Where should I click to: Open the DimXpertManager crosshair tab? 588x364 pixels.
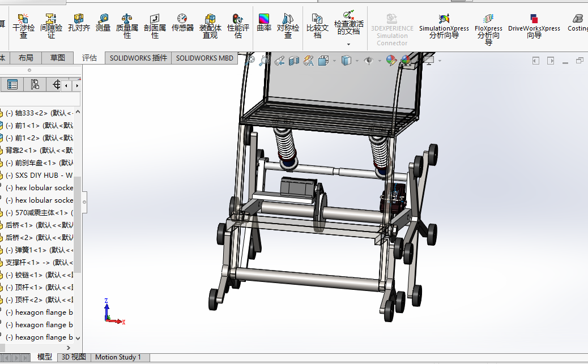coord(56,84)
